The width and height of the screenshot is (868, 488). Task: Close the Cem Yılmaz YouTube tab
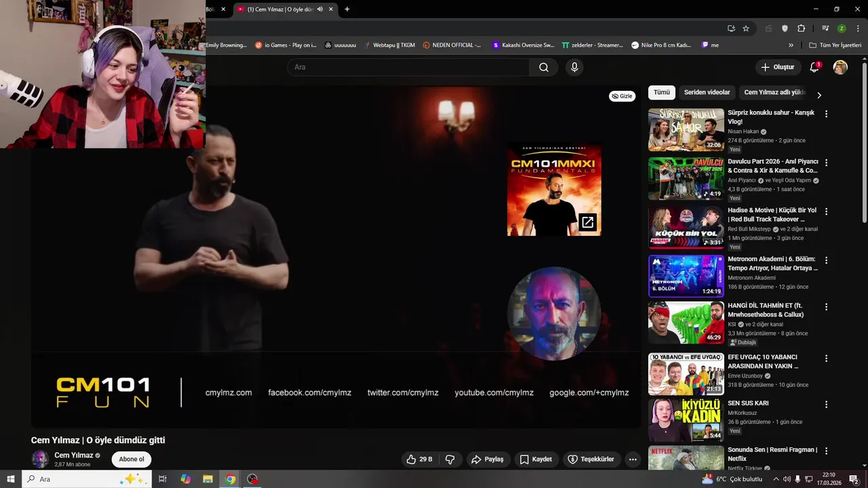(331, 9)
